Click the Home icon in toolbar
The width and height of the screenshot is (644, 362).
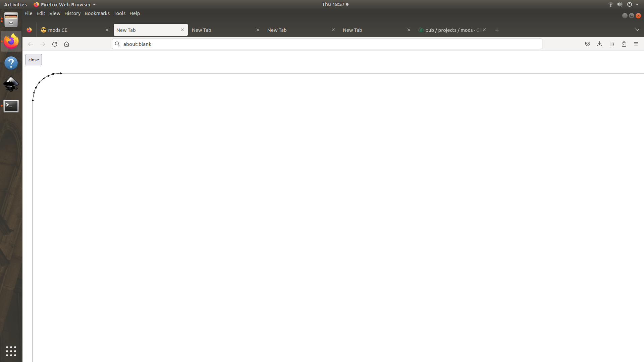66,44
